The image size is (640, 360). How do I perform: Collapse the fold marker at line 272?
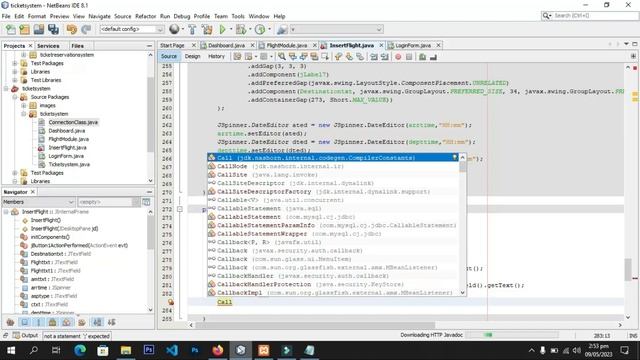180,209
